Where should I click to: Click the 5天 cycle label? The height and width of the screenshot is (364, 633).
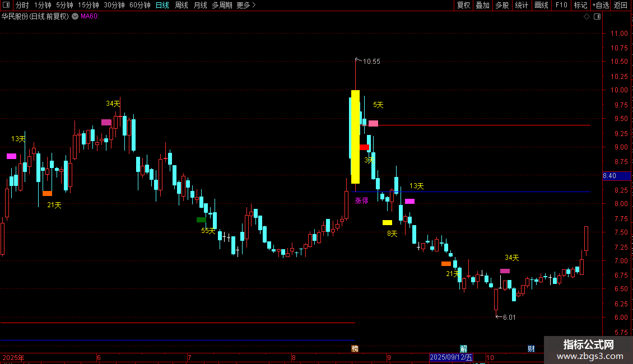point(378,105)
